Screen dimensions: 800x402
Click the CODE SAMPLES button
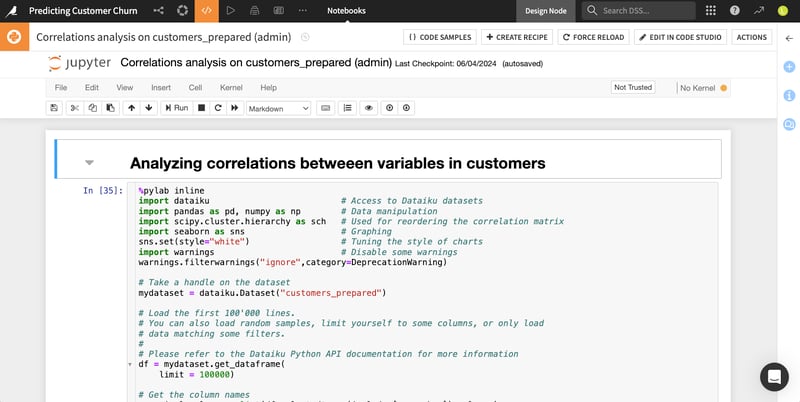click(x=440, y=37)
